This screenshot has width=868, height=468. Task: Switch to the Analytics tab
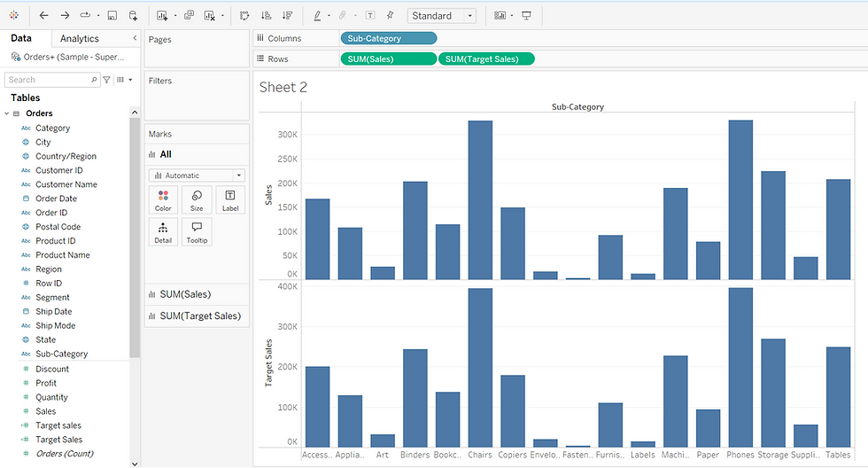pyautogui.click(x=80, y=39)
